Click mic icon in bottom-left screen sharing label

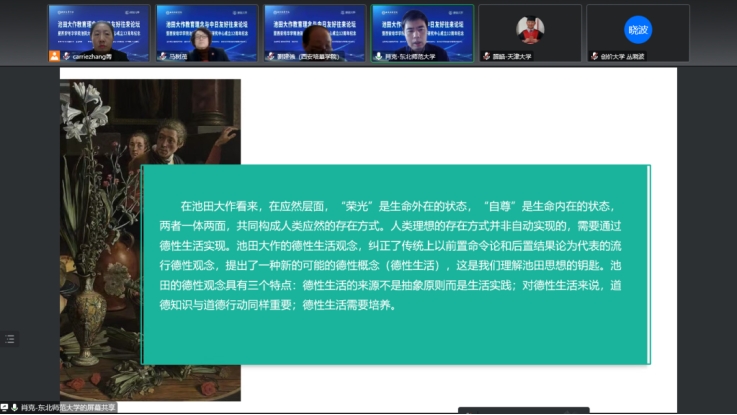(15, 408)
